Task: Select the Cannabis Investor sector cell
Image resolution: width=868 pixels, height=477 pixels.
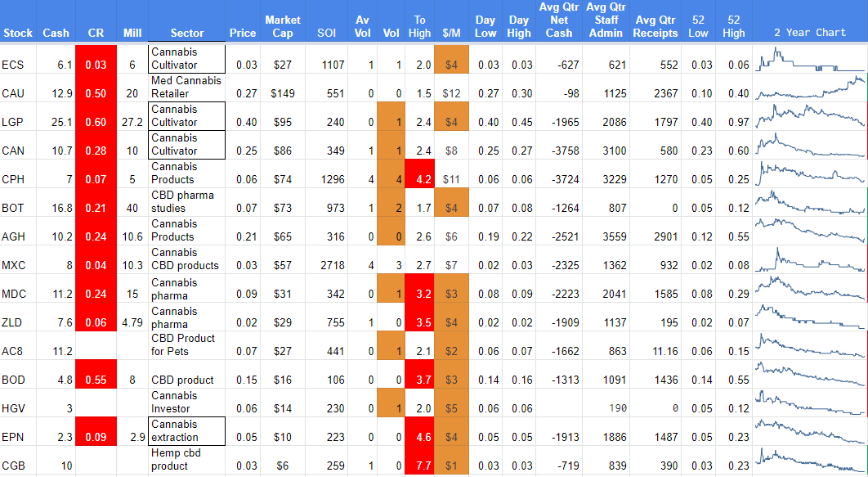Action: 187,403
